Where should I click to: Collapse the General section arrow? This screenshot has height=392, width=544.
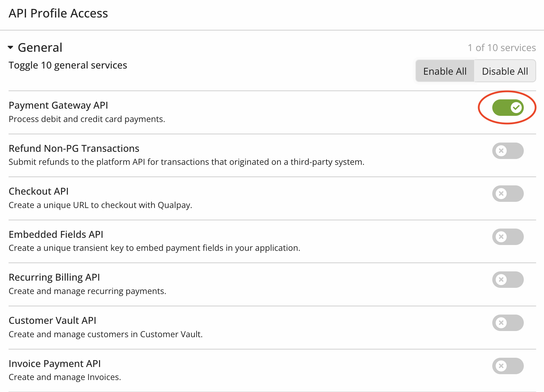(11, 48)
